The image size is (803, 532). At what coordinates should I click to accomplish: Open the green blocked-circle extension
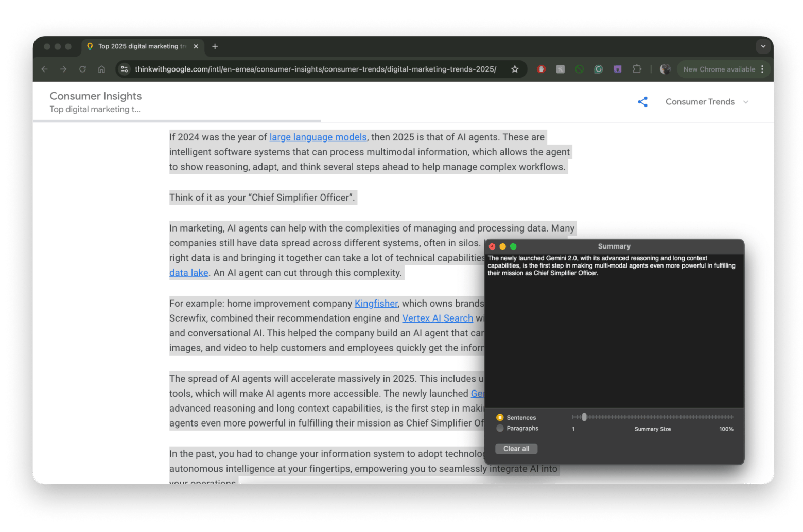click(580, 69)
